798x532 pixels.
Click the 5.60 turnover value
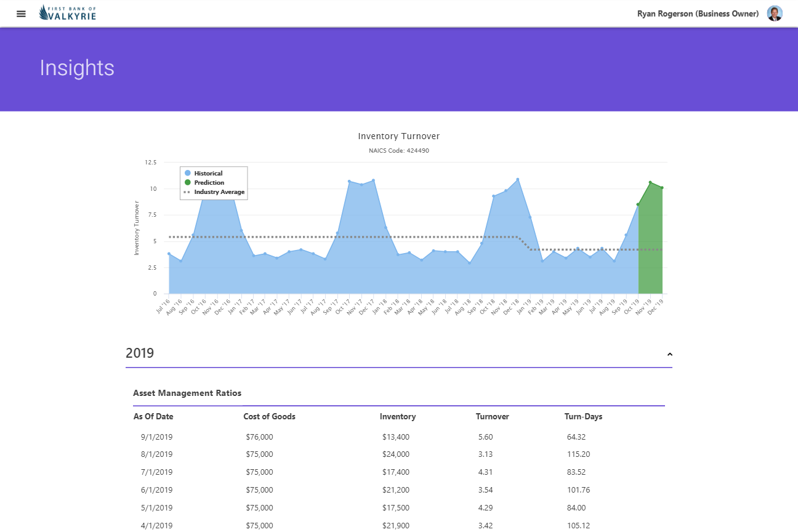tap(485, 437)
